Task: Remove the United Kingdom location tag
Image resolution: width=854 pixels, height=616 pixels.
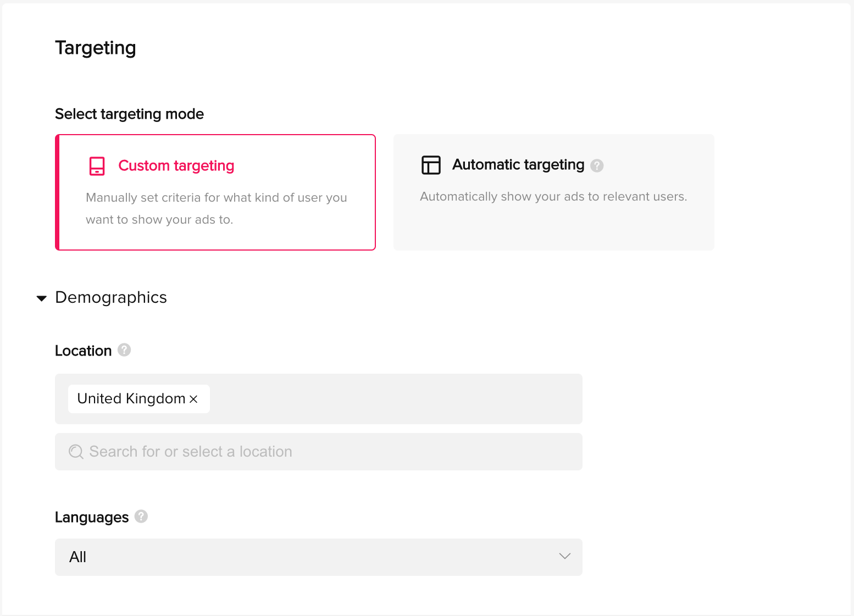Action: click(x=193, y=399)
